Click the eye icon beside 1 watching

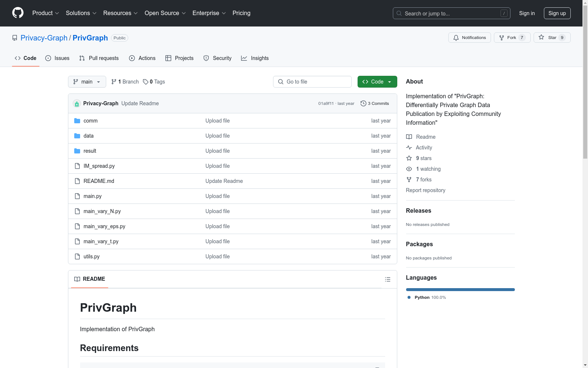409,169
